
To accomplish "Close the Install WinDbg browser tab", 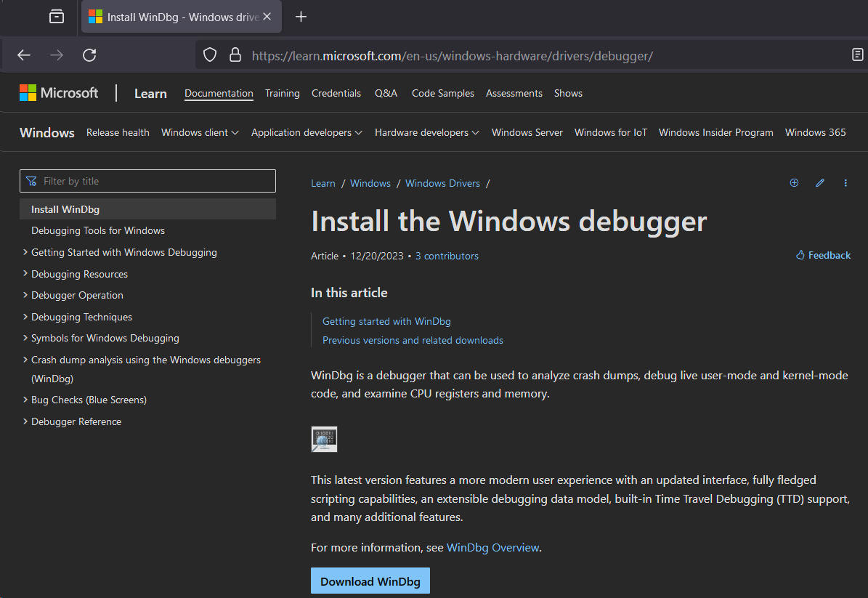I will (267, 17).
